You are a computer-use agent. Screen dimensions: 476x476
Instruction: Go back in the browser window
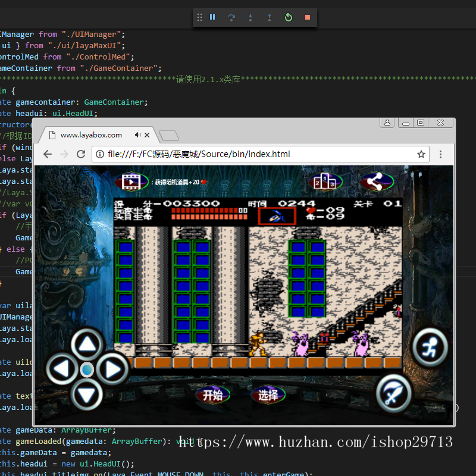point(48,154)
